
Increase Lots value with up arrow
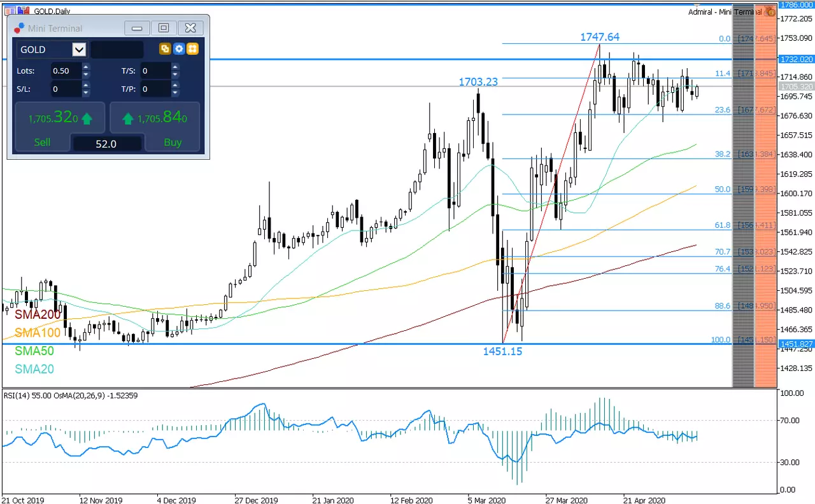pos(86,67)
